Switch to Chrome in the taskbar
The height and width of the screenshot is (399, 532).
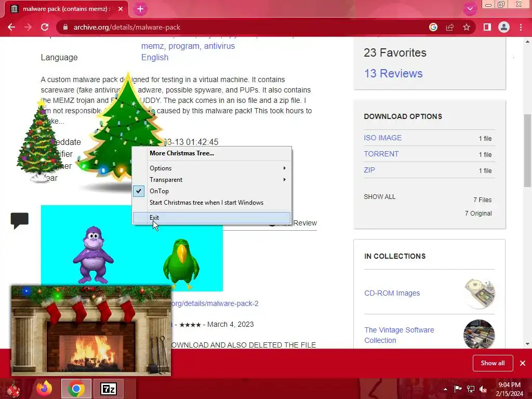pos(76,389)
